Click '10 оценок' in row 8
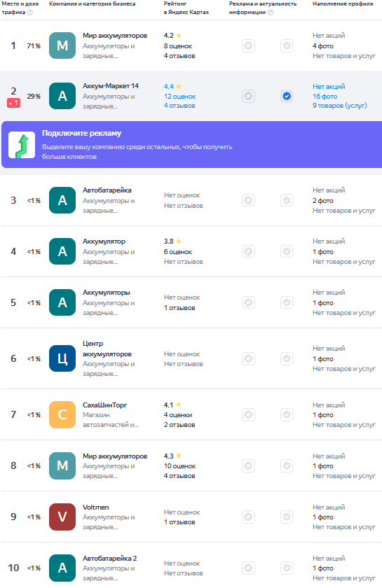This screenshot has width=382, height=588. pyautogui.click(x=179, y=466)
